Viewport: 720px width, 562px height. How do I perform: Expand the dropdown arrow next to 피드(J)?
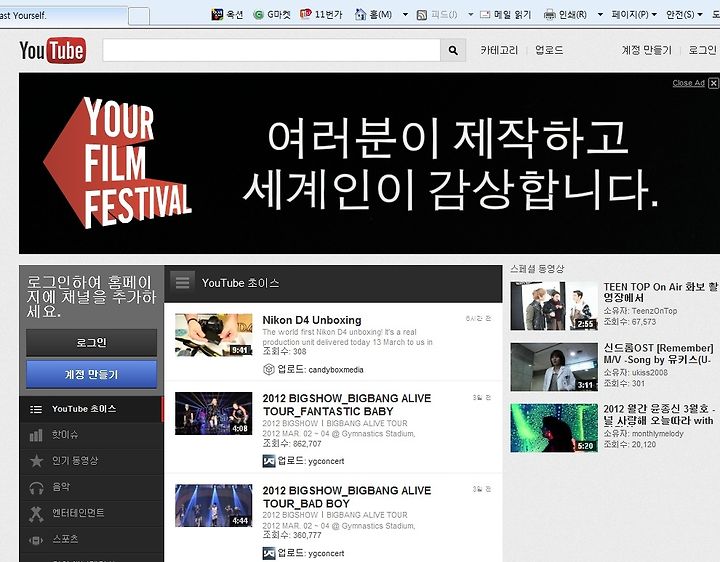tap(471, 15)
